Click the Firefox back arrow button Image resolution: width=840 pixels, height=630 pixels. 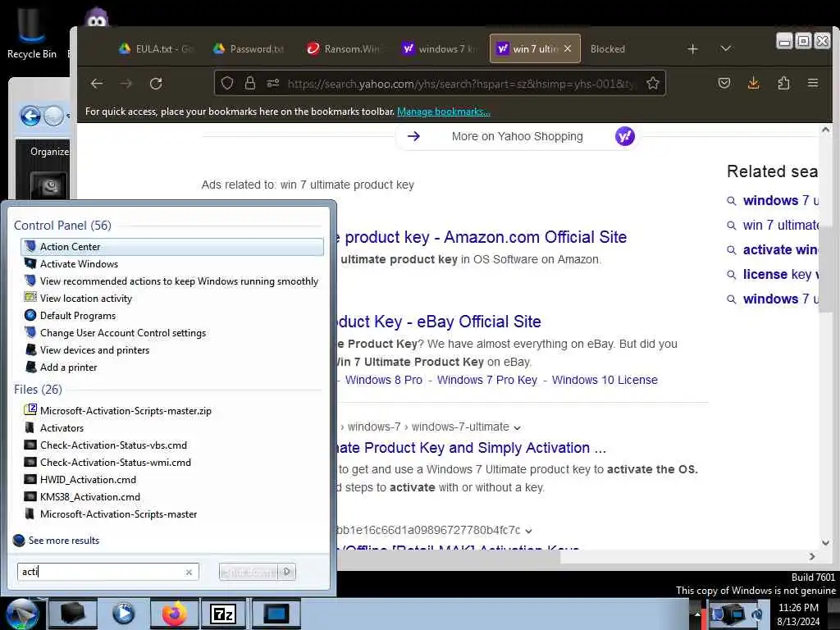tap(97, 83)
